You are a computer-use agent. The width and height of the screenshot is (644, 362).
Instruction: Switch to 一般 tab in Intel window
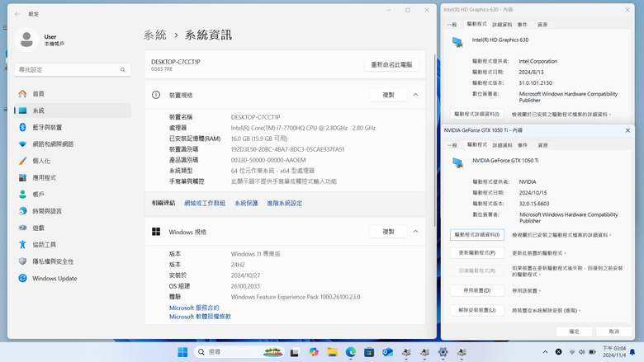[x=452, y=25]
